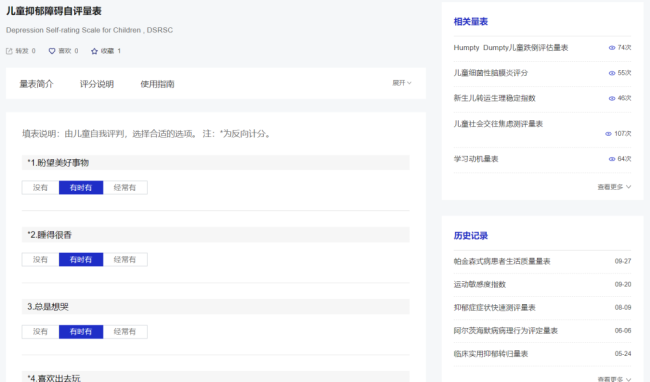
Task: Open 儿童细菌性脑膜炎评分 link
Action: coord(491,73)
